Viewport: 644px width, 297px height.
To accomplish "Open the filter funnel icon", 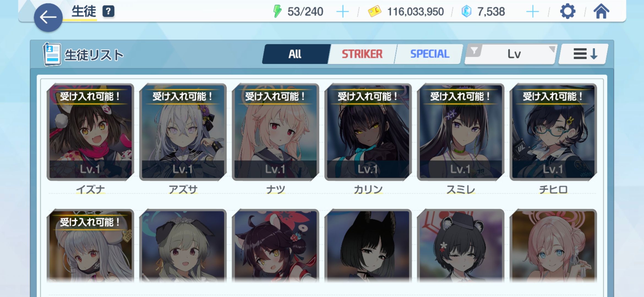I will pyautogui.click(x=474, y=51).
